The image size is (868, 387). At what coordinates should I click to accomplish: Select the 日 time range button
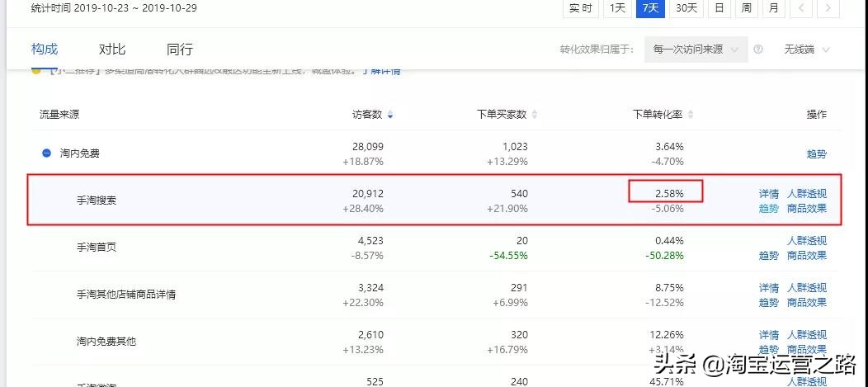coord(719,8)
